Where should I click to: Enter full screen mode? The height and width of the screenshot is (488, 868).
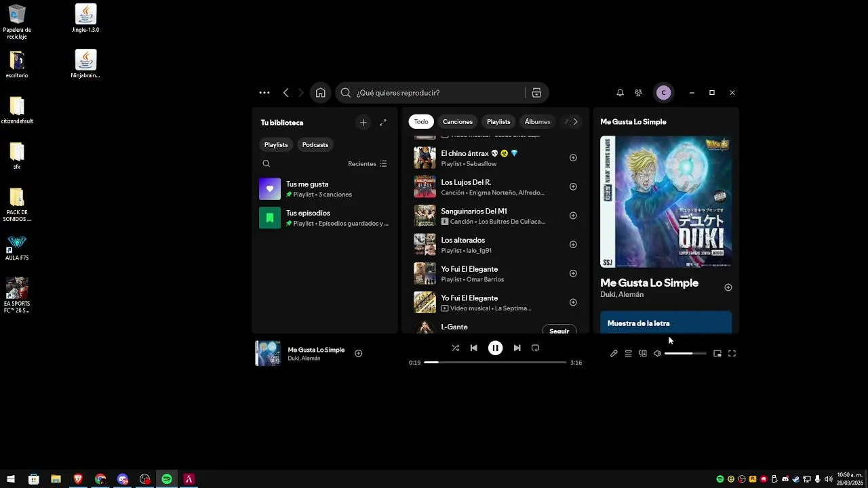point(732,353)
